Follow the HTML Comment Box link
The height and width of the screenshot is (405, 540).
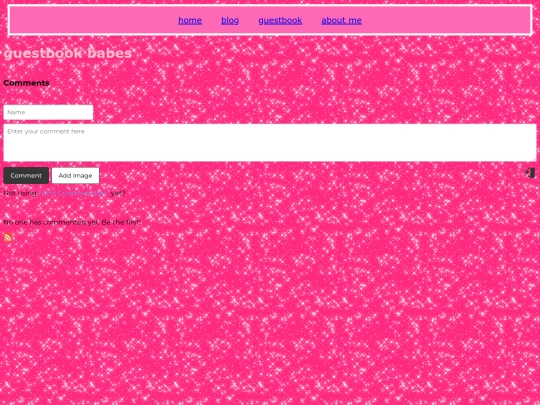point(73,193)
